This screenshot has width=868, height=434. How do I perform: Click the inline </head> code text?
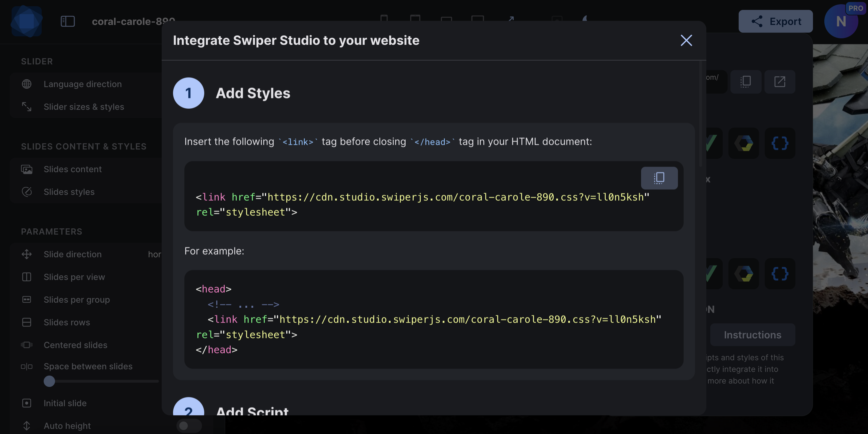[x=432, y=142]
